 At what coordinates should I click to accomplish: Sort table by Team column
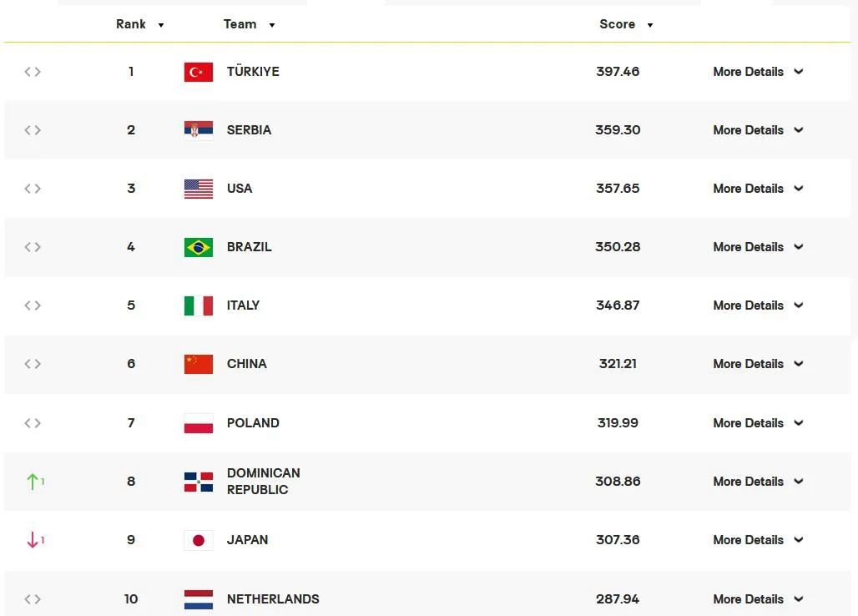(x=249, y=24)
